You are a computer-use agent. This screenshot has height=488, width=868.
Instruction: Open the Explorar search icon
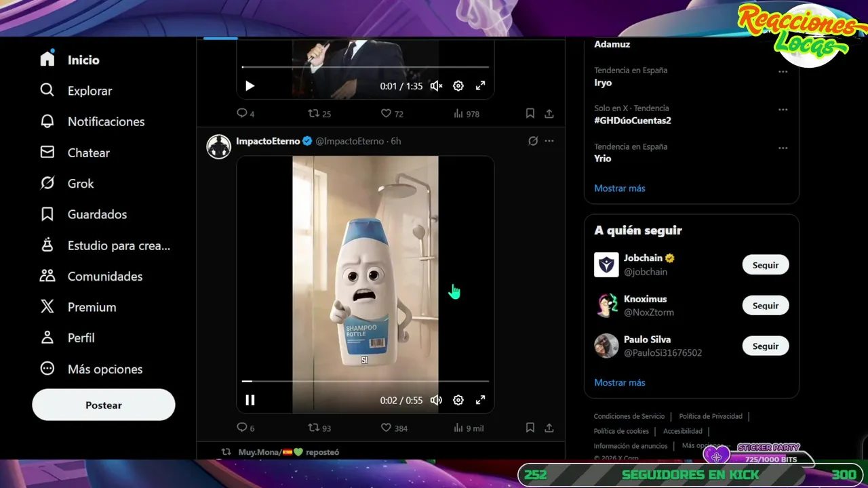pos(47,90)
